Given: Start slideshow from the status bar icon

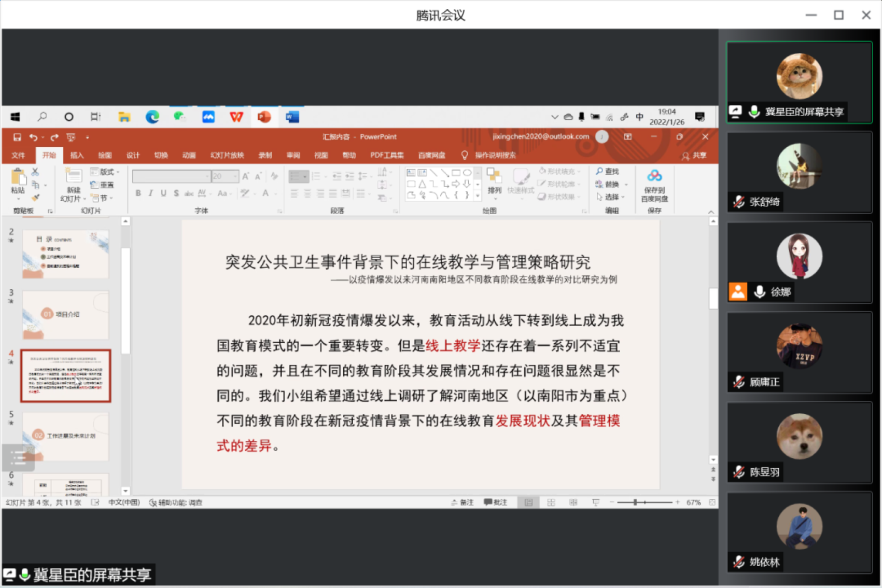Looking at the screenshot, I should click(x=595, y=502).
